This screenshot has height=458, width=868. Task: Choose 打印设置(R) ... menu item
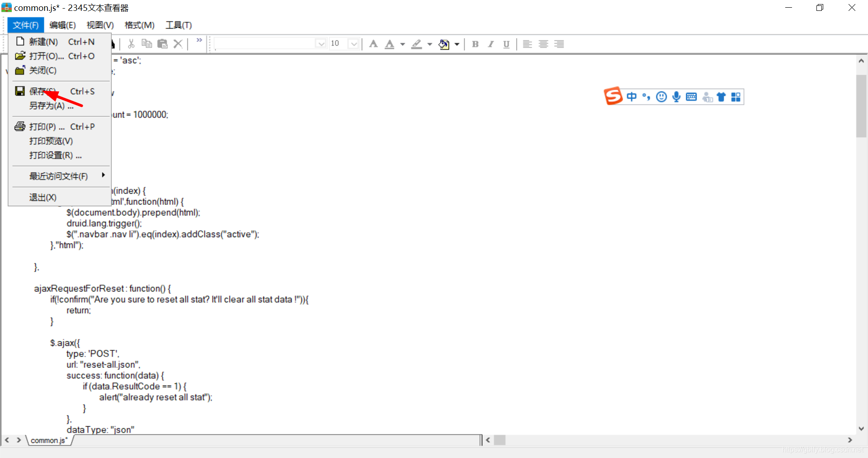coord(60,156)
